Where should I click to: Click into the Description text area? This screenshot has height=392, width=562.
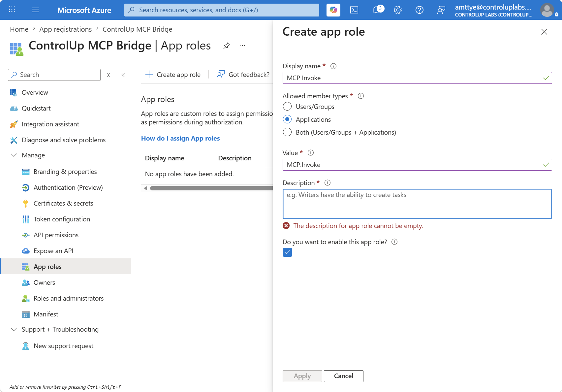point(417,204)
